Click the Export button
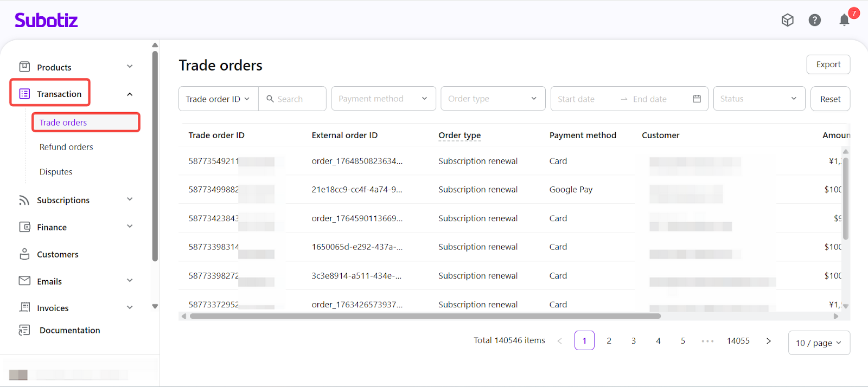Screen dimensions: 868x387 click(828, 64)
